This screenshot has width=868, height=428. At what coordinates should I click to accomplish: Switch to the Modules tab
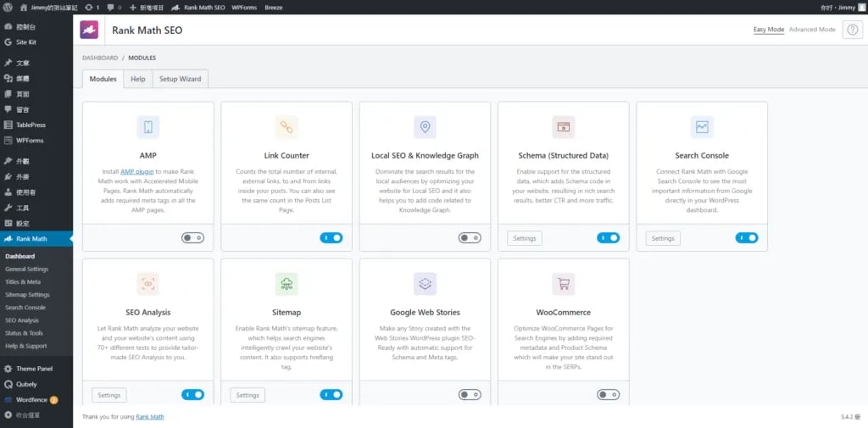103,79
